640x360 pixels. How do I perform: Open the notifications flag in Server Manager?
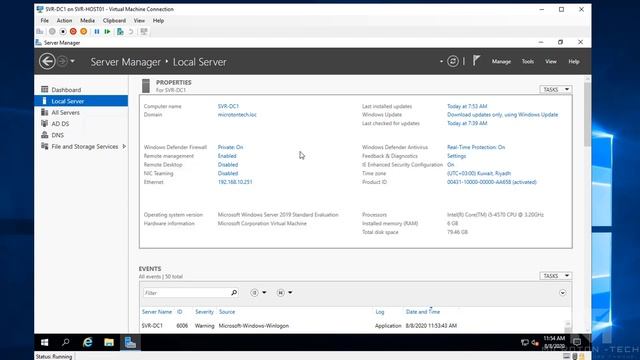[x=476, y=61]
